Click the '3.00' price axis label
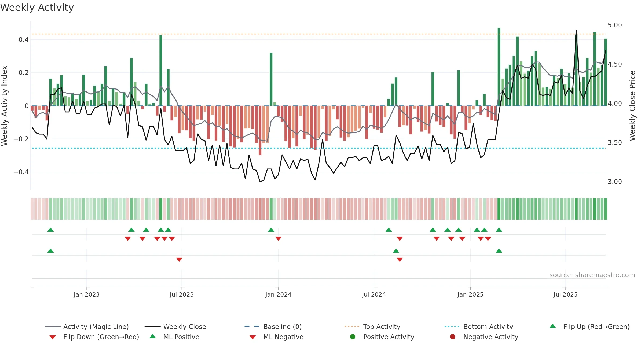The width and height of the screenshot is (644, 362). click(615, 182)
